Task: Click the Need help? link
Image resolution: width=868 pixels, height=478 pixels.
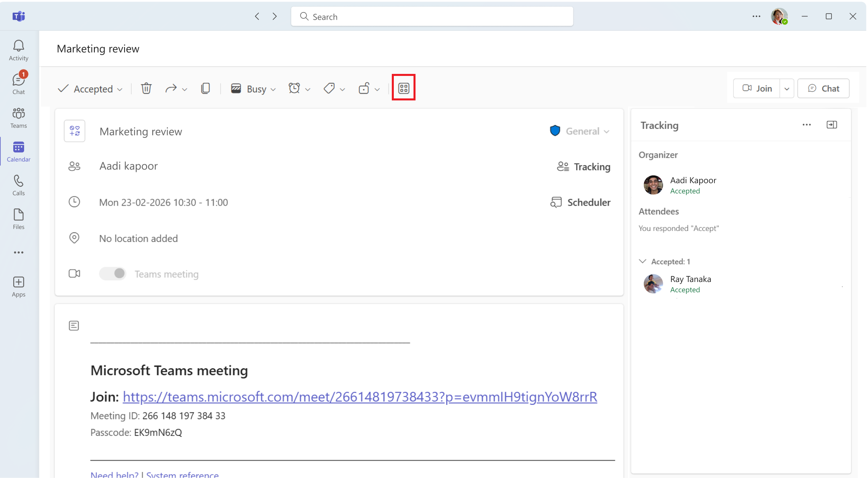Action: [115, 474]
